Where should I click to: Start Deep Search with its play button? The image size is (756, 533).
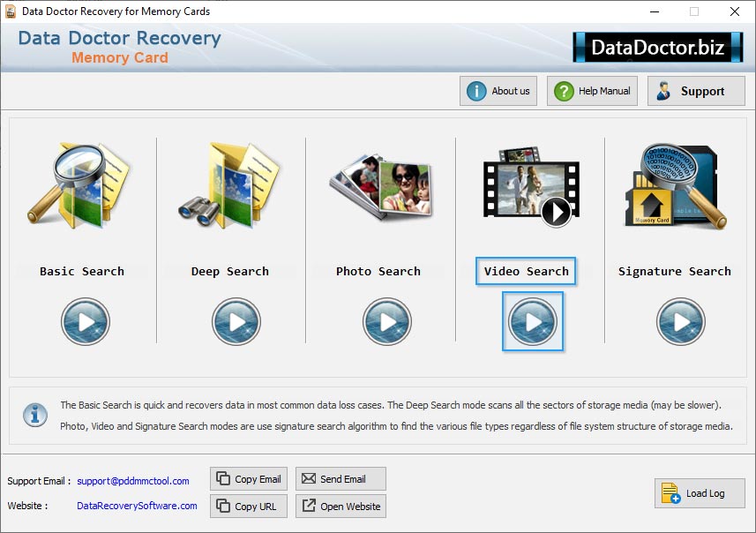point(236,322)
